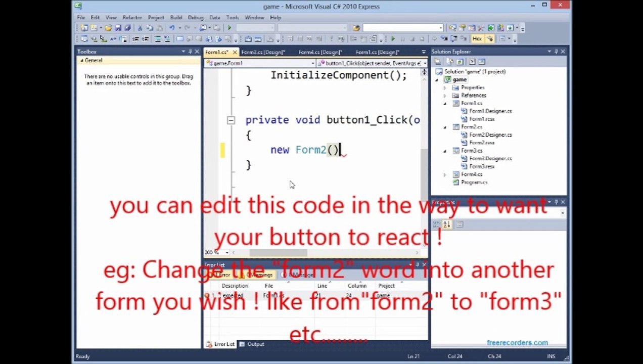
Task: Close the Solution Explorer panel
Action: tap(563, 52)
